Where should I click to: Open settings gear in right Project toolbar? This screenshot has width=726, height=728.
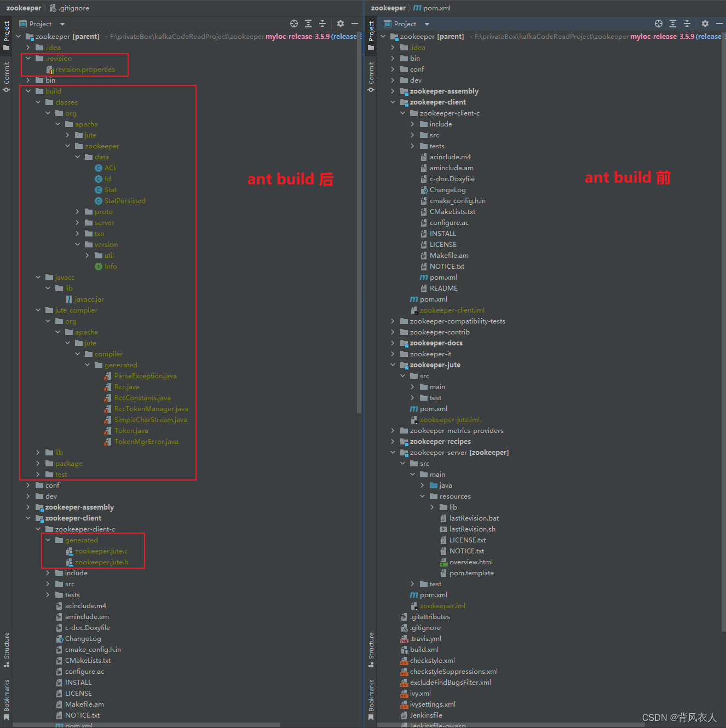(x=705, y=24)
